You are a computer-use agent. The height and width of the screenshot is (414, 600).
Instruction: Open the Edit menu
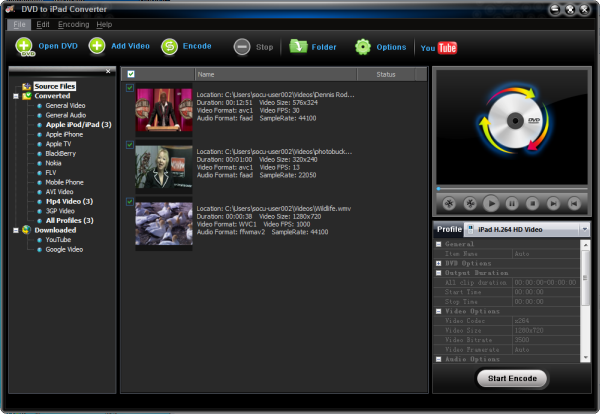click(43, 24)
